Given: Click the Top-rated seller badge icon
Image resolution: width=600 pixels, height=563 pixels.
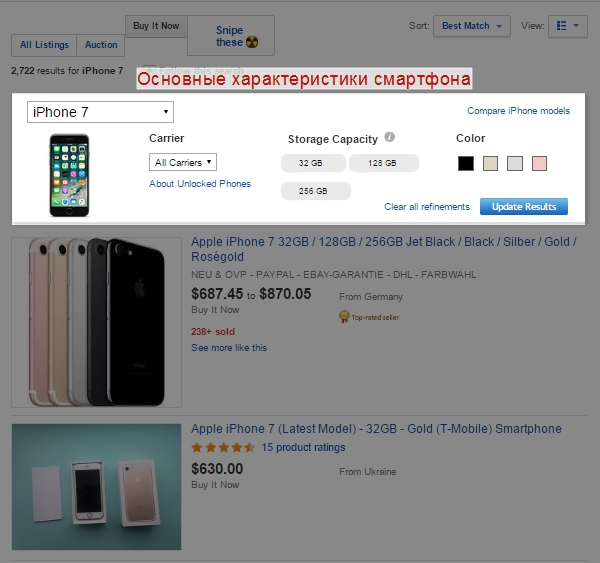Looking at the screenshot, I should tap(344, 317).
